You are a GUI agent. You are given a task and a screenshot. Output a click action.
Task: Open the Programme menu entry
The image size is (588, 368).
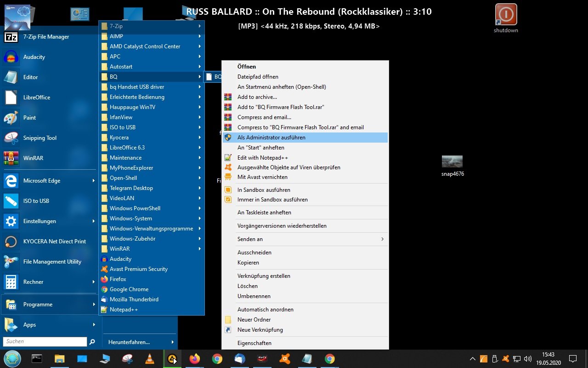[49, 305]
